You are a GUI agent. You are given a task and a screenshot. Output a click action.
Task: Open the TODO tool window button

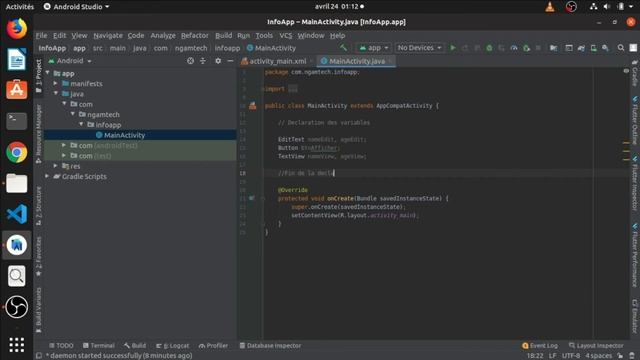[61, 345]
